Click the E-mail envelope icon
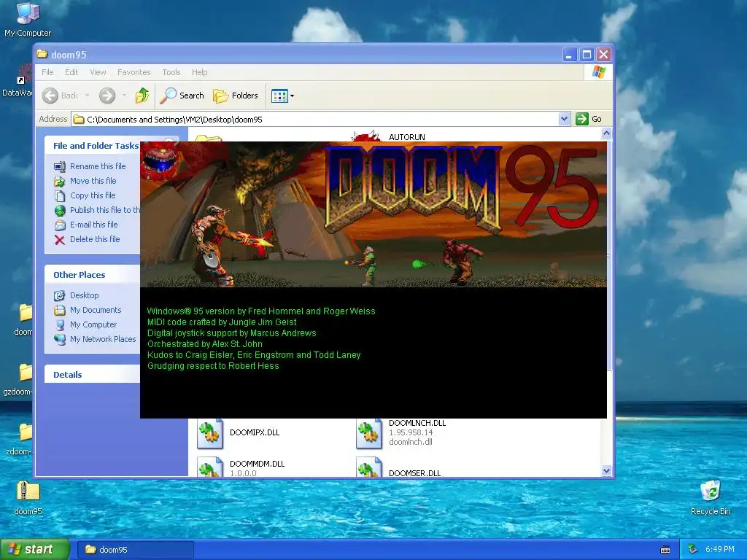The image size is (747, 560). [60, 225]
